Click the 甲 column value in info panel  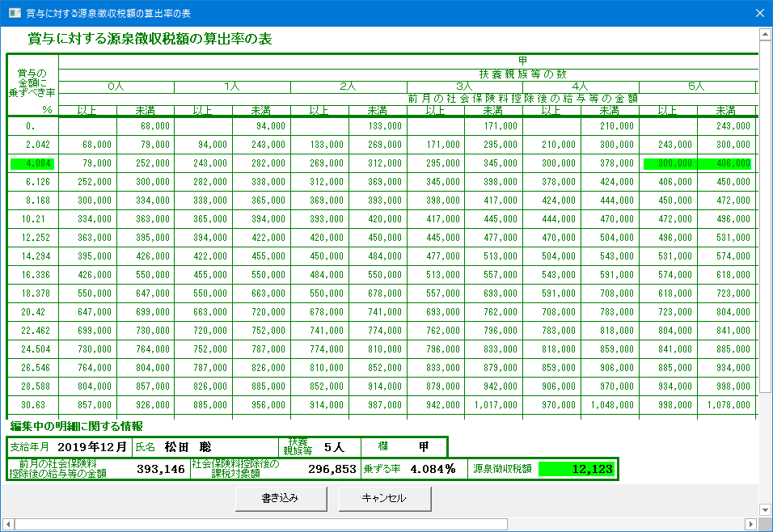click(x=424, y=447)
